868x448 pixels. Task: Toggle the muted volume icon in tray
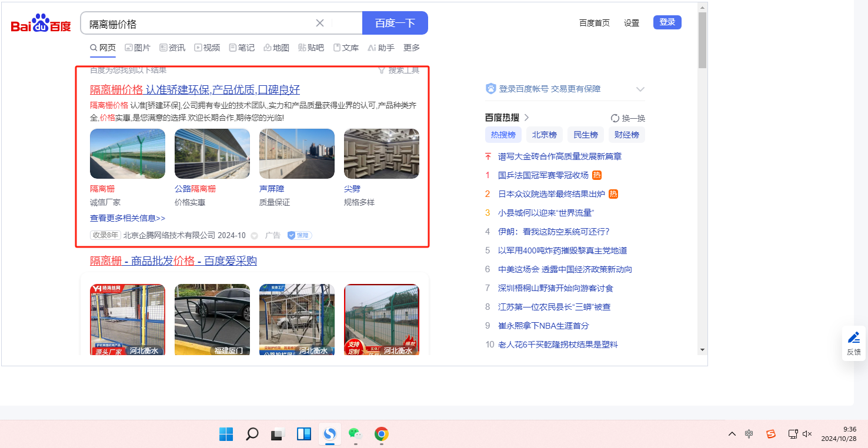807,434
